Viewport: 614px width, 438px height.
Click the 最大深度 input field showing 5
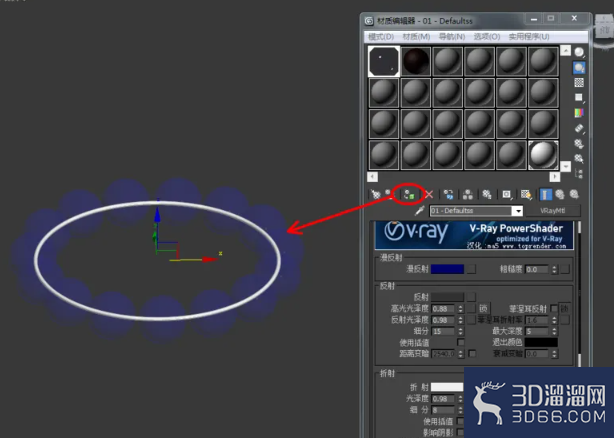tap(537, 331)
